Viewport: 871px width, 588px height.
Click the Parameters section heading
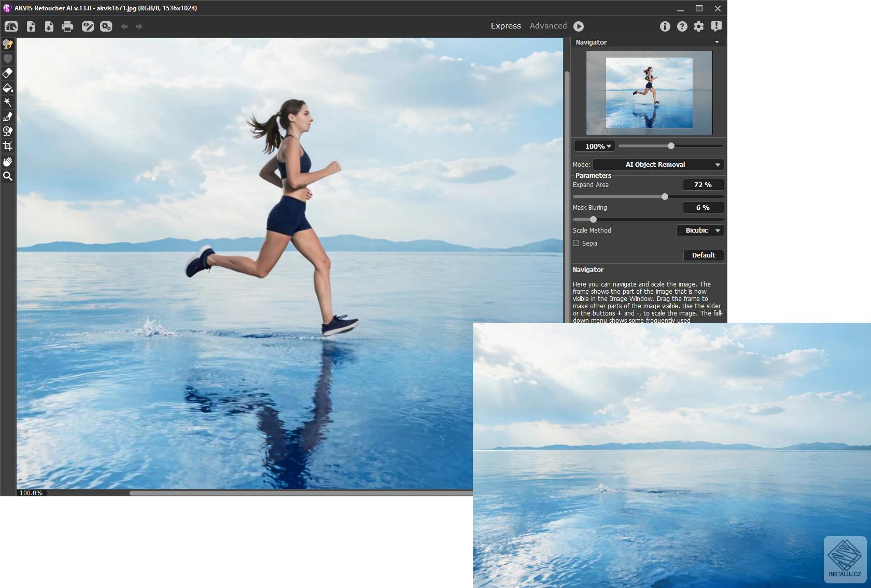click(x=593, y=175)
